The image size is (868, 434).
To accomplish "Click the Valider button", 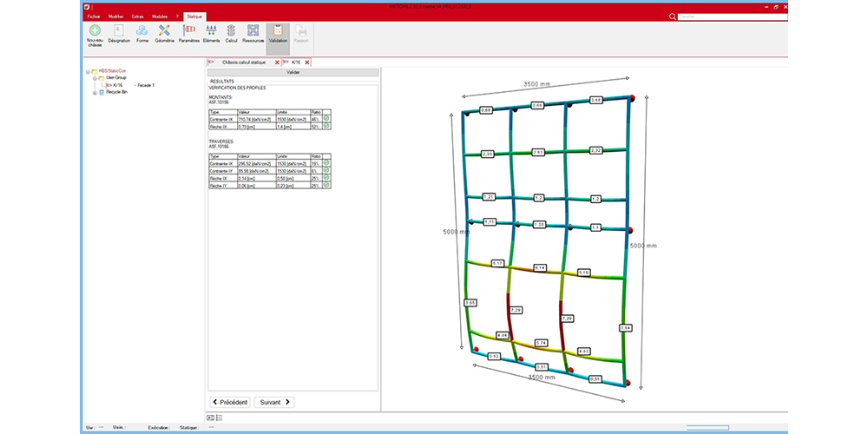I will [x=293, y=73].
